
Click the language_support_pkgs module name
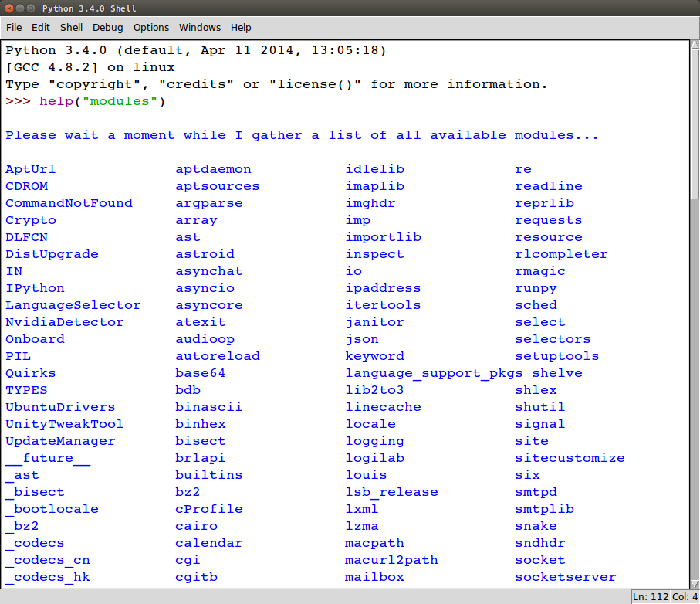[x=434, y=373]
